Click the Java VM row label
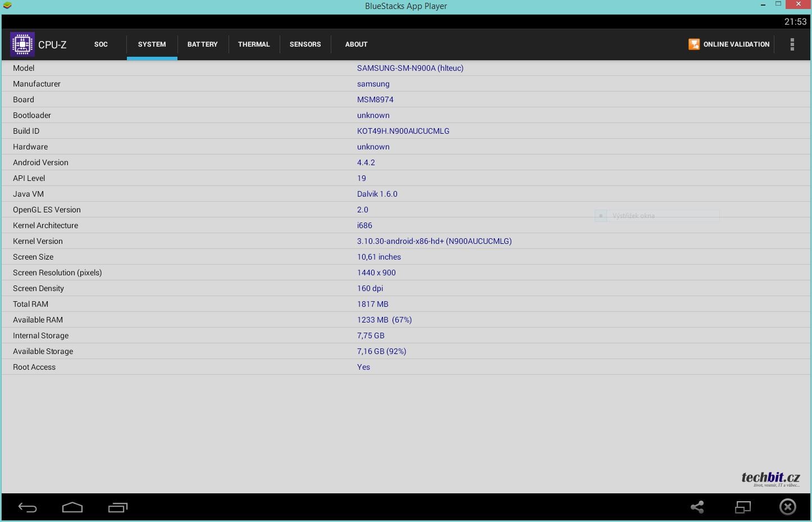Screen dimensions: 812x522 (28, 194)
